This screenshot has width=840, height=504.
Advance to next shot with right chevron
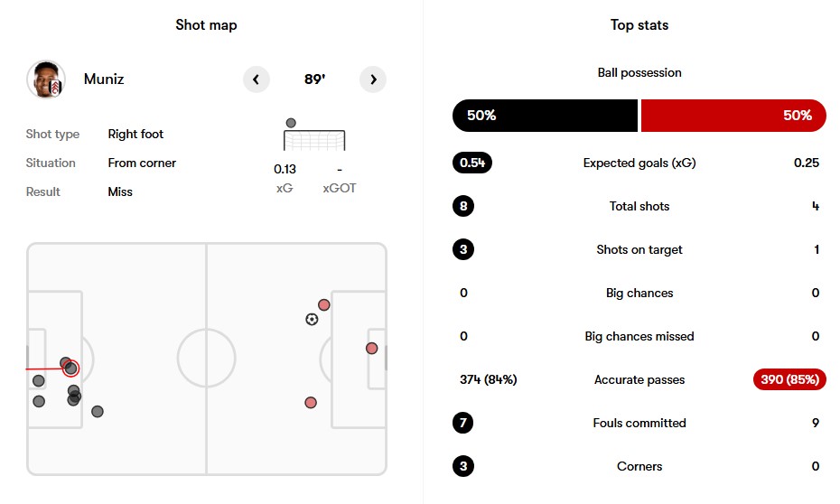pyautogui.click(x=373, y=79)
